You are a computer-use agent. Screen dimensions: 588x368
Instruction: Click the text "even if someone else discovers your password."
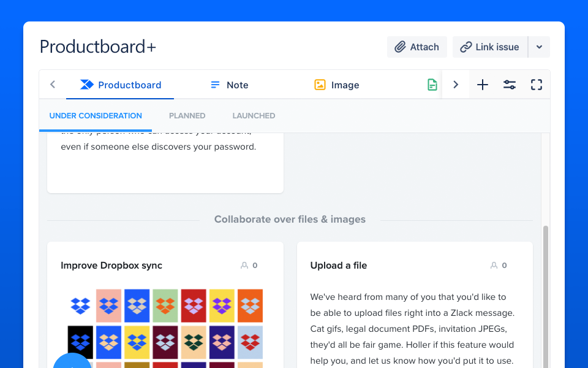tap(159, 147)
